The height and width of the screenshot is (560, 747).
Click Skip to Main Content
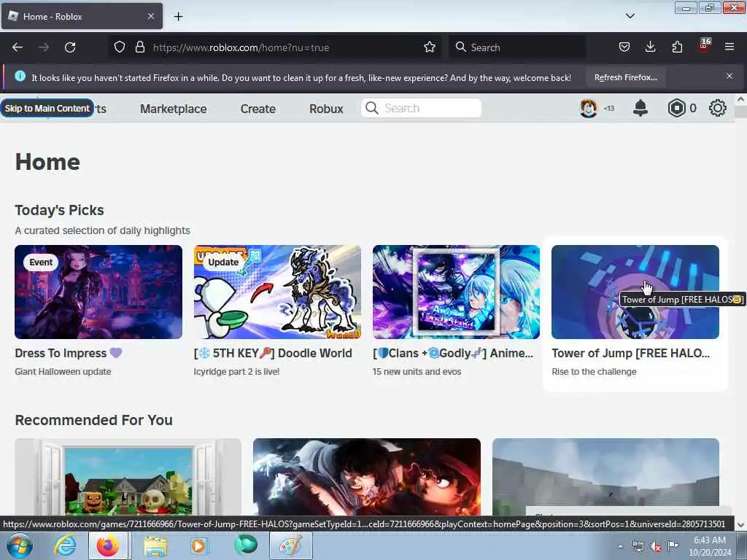pos(47,109)
